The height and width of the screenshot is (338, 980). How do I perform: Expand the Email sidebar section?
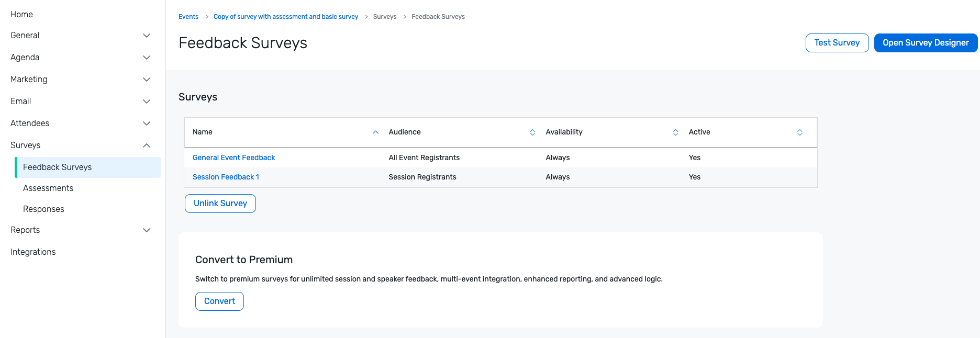[147, 102]
